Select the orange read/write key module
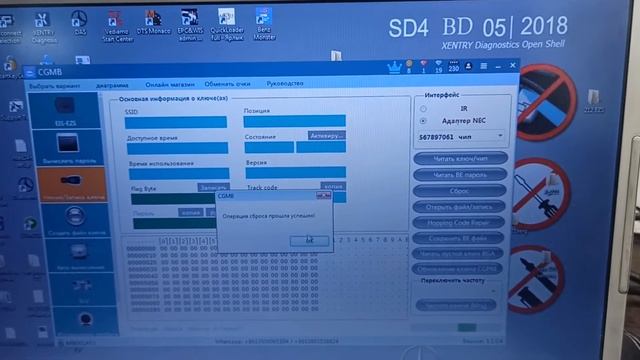 [x=71, y=184]
